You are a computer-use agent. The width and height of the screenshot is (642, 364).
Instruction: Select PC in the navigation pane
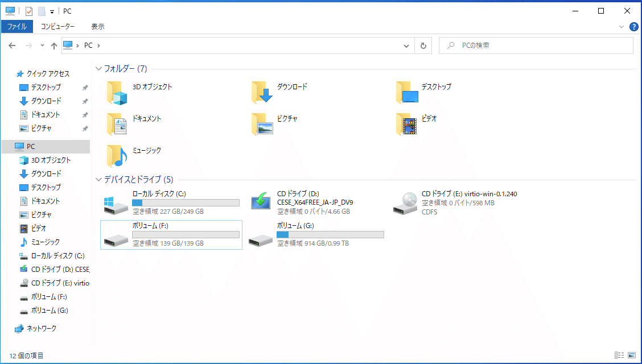point(46,146)
